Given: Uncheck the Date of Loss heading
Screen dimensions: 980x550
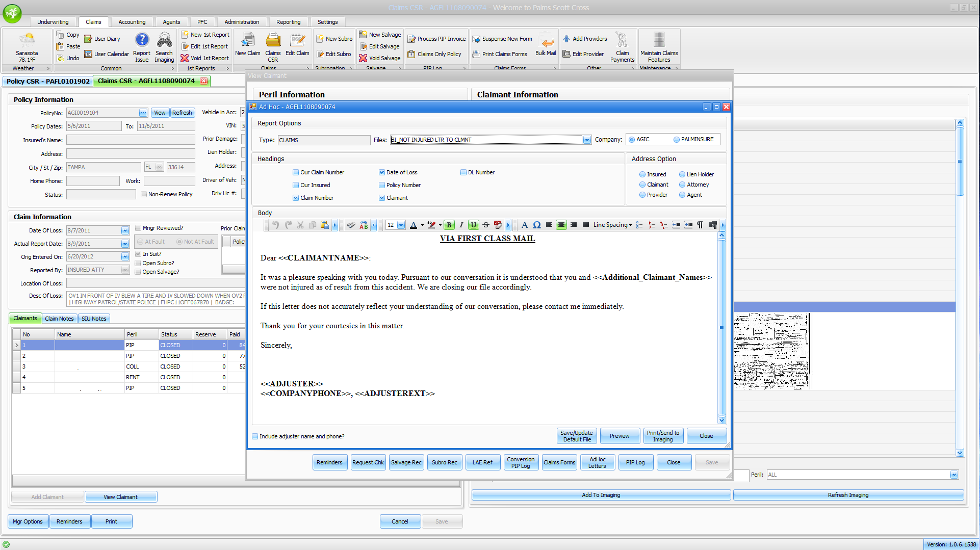Looking at the screenshot, I should 382,173.
